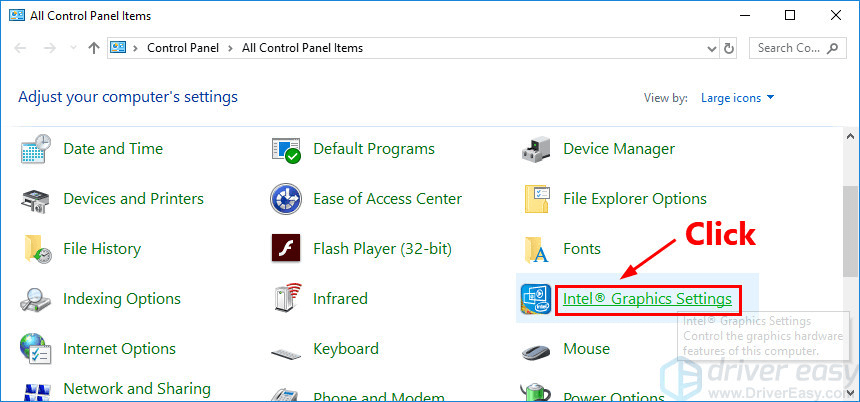
Task: Click the Flash Player (32-bit) icon
Action: tap(286, 249)
